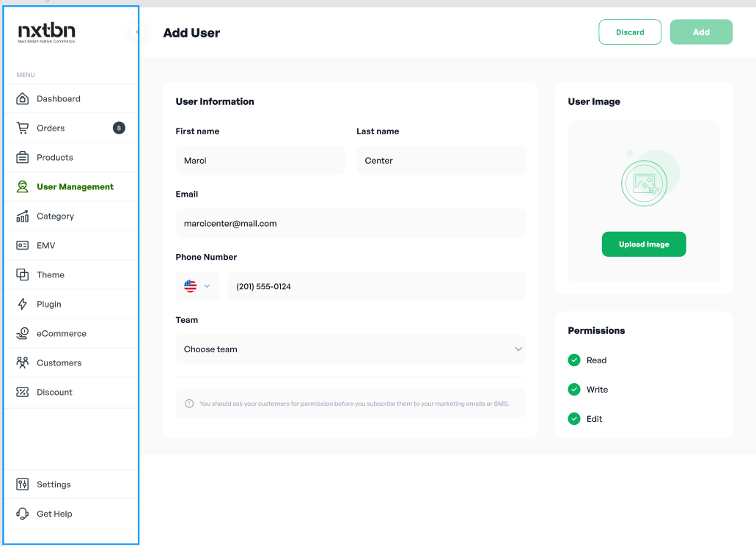Toggle the Read permission checkbox
This screenshot has width=756, height=546.
574,360
